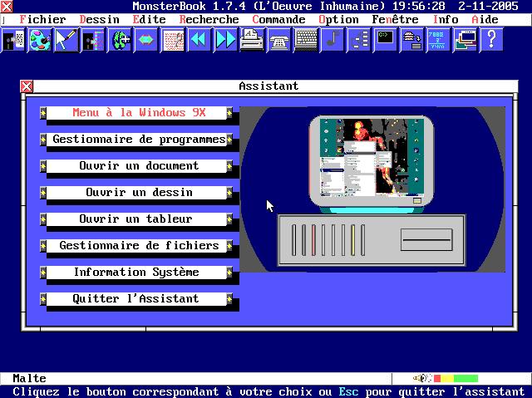
Task: Click the calculator numbers toolbar icon
Action: (x=439, y=40)
